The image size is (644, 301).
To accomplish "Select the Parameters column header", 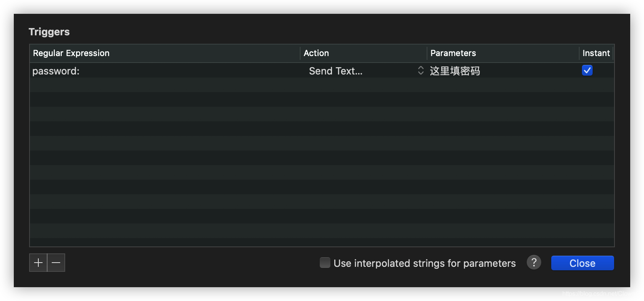I will click(453, 53).
